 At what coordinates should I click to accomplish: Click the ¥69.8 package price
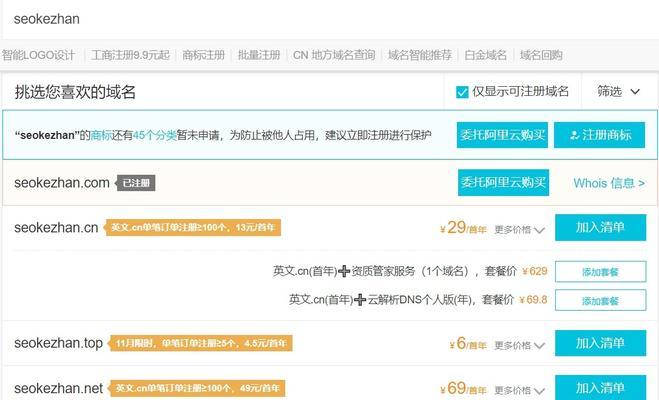pyautogui.click(x=533, y=300)
